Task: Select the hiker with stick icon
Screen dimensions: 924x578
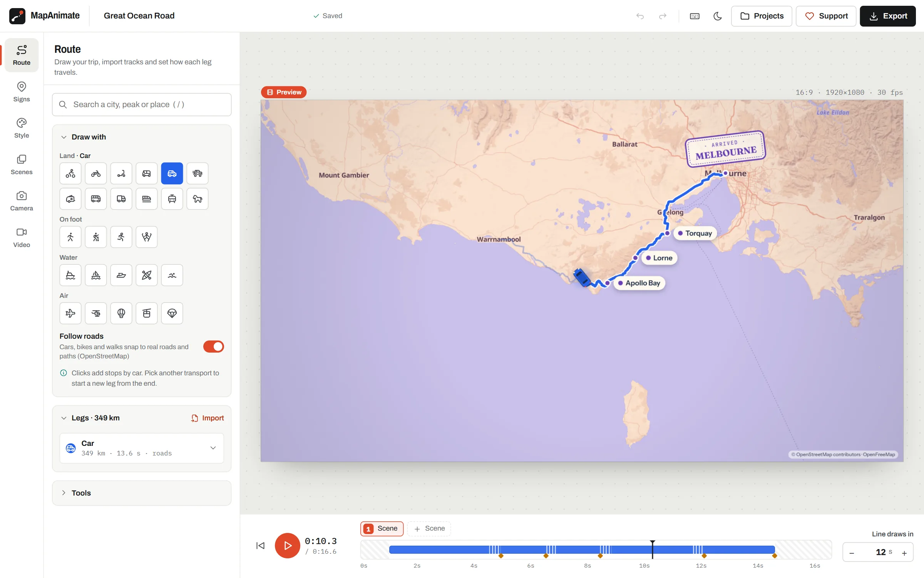Action: tap(96, 237)
